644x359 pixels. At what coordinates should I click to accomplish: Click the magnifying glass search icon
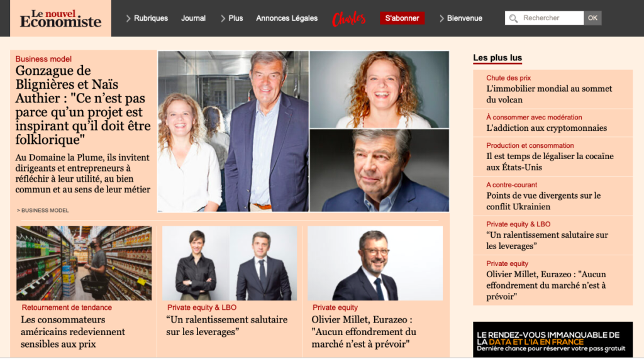coord(513,18)
